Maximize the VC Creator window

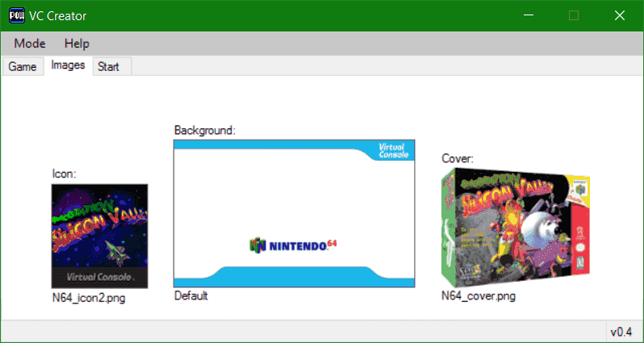click(574, 15)
